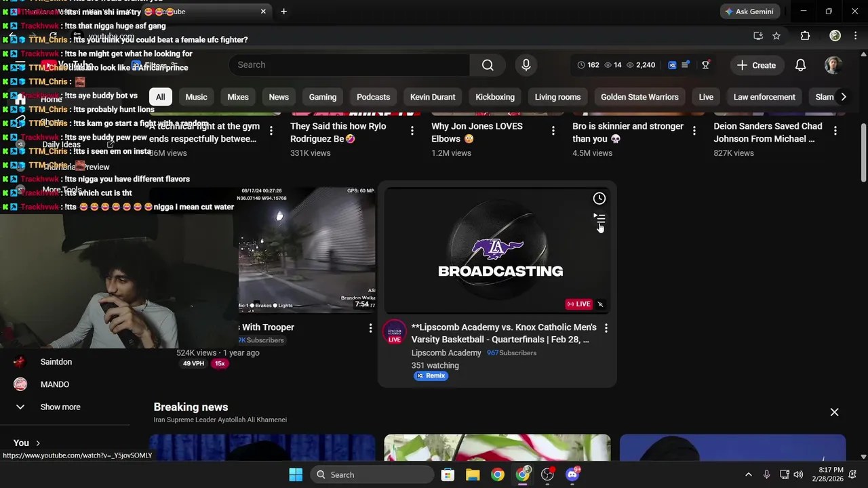Click the eye stat showing 2,240
This screenshot has width=868, height=488.
coord(641,65)
